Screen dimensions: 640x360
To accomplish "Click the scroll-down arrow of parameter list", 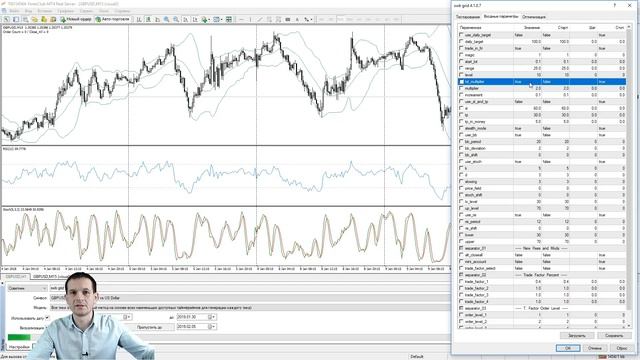I will pos(629,325).
